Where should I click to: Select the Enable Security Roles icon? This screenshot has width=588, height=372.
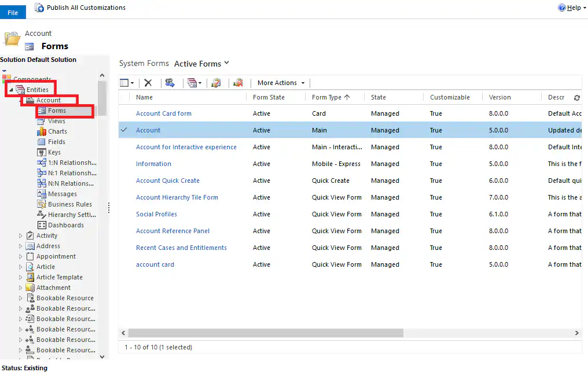tap(170, 82)
